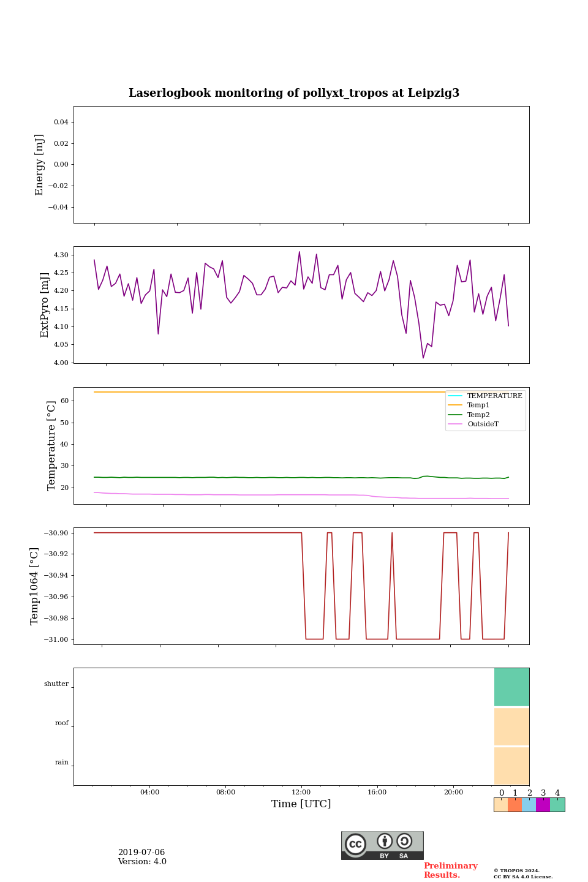Click the orange colorbar swatch for value 1

tap(514, 805)
